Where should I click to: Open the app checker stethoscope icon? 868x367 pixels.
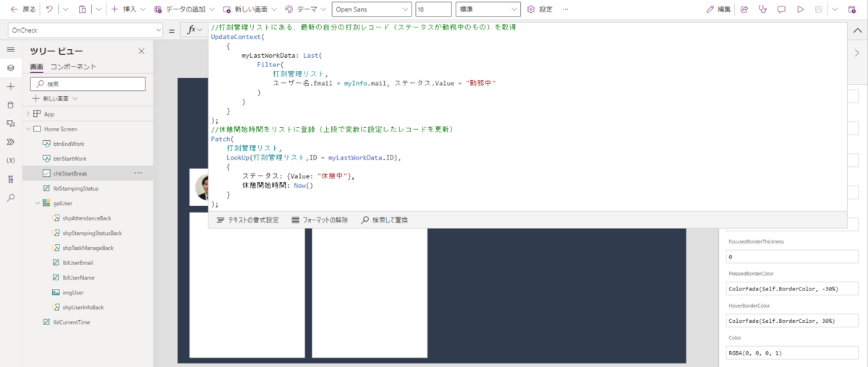point(763,9)
